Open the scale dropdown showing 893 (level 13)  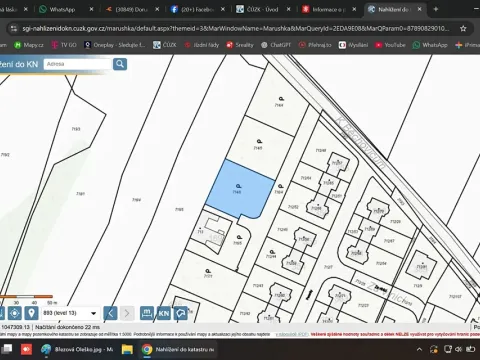(x=70, y=313)
